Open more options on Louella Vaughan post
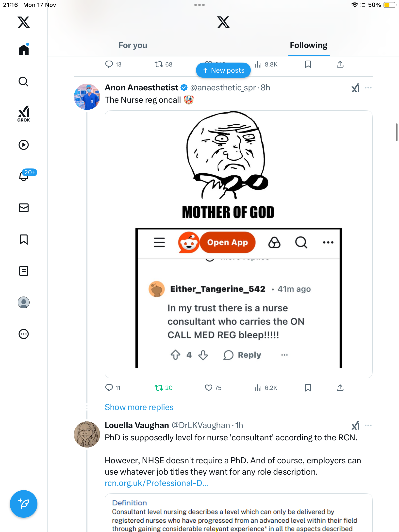The width and height of the screenshot is (399, 532). pyautogui.click(x=368, y=425)
